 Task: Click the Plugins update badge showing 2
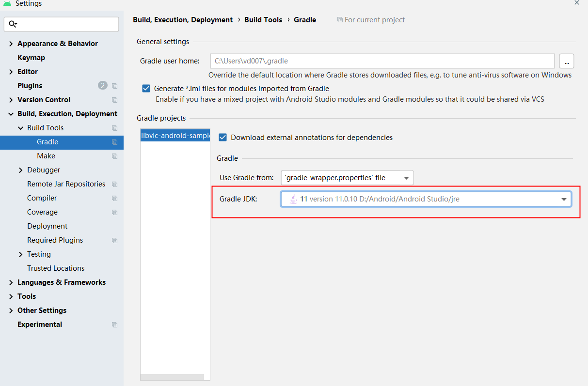pos(103,85)
